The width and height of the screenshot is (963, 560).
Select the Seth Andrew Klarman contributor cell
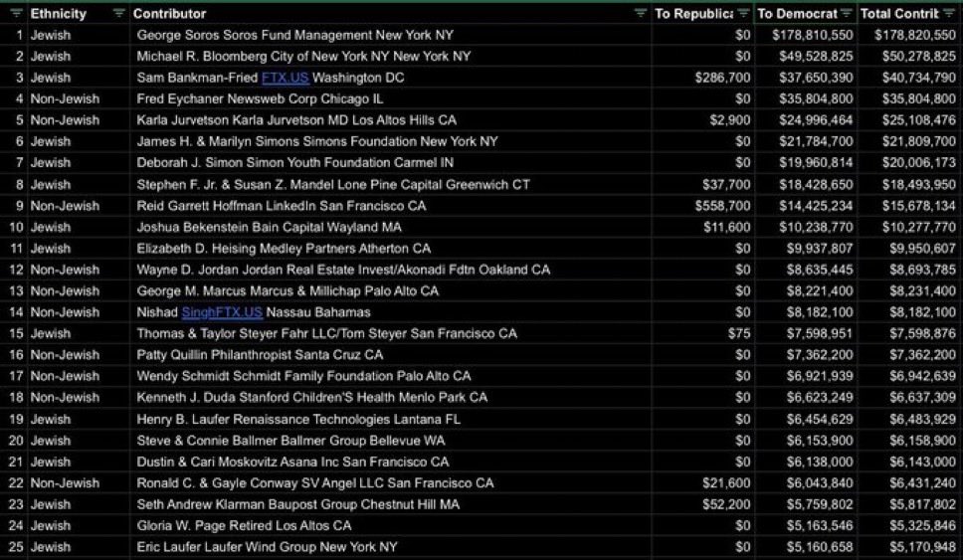tap(390, 504)
